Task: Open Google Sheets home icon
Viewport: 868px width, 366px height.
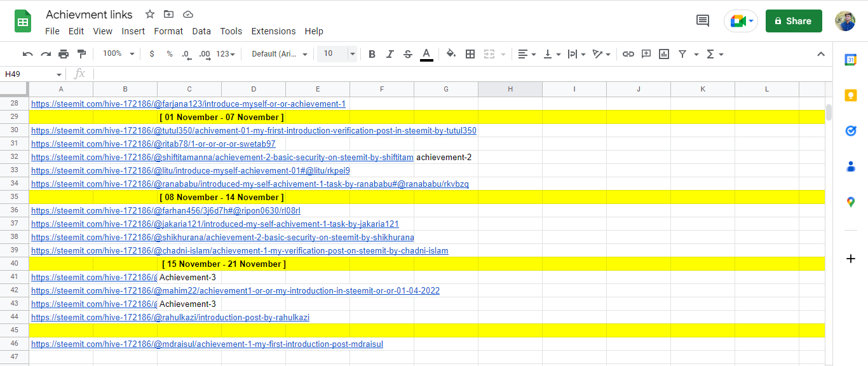Action: 24,22
